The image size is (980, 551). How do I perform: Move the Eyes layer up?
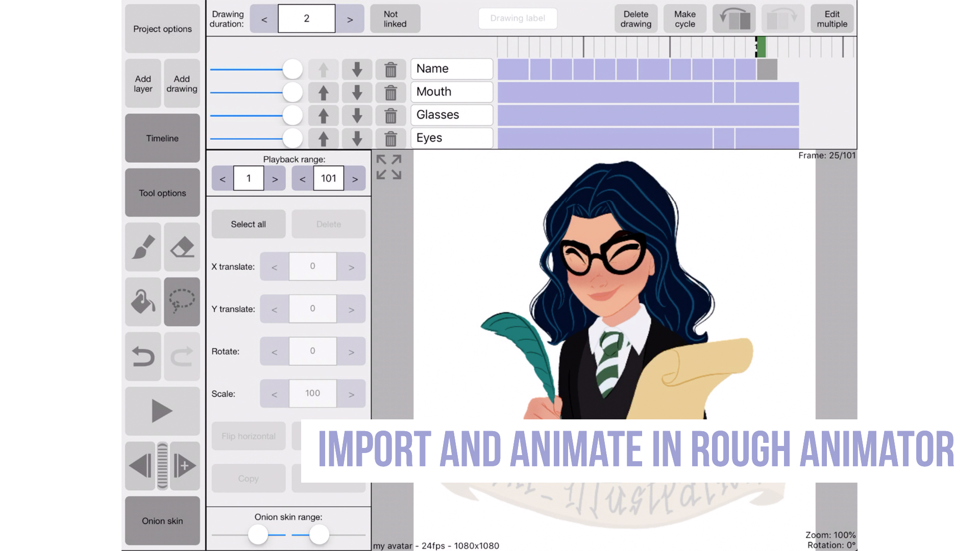(x=323, y=138)
